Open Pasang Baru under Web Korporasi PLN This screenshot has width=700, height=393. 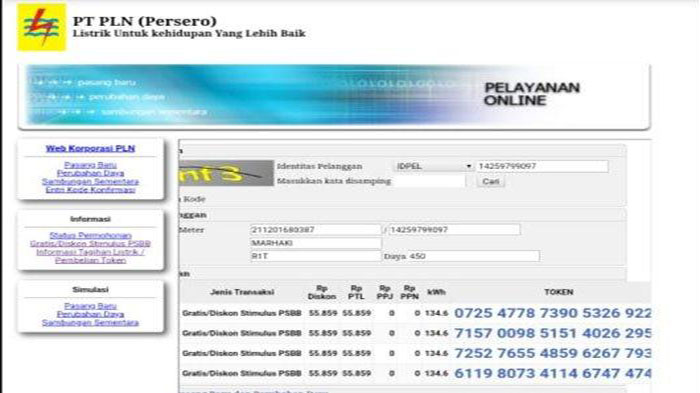point(90,165)
